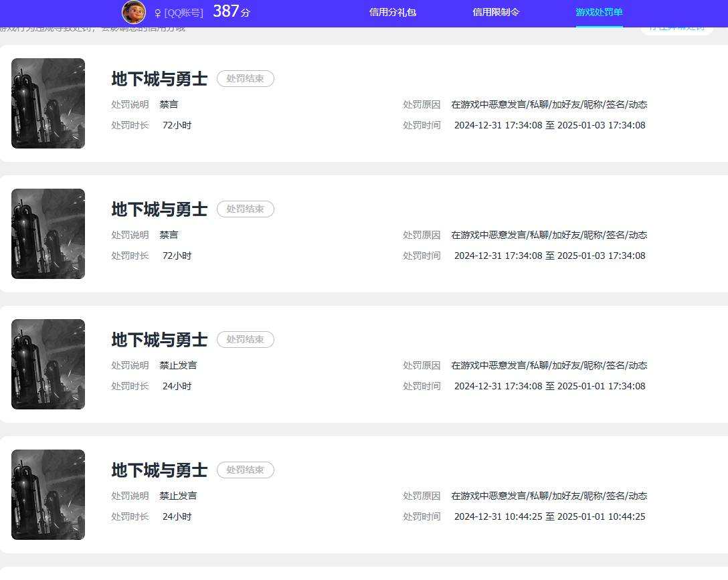The height and width of the screenshot is (580, 728).
Task: Open game thumbnail of penalty starting 10:44:25
Action: (48, 494)
